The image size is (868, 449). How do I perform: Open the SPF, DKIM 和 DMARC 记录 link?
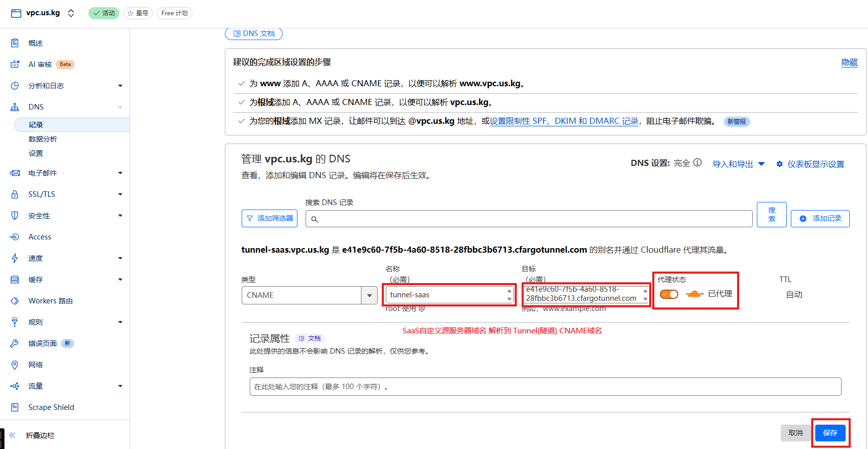564,121
